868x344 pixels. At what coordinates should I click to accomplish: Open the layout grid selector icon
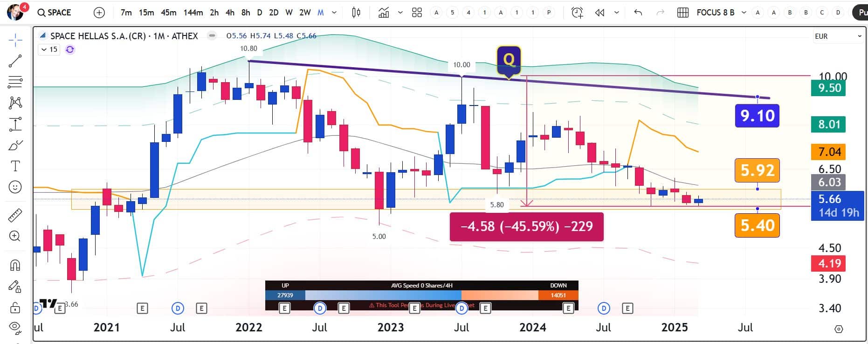(417, 13)
